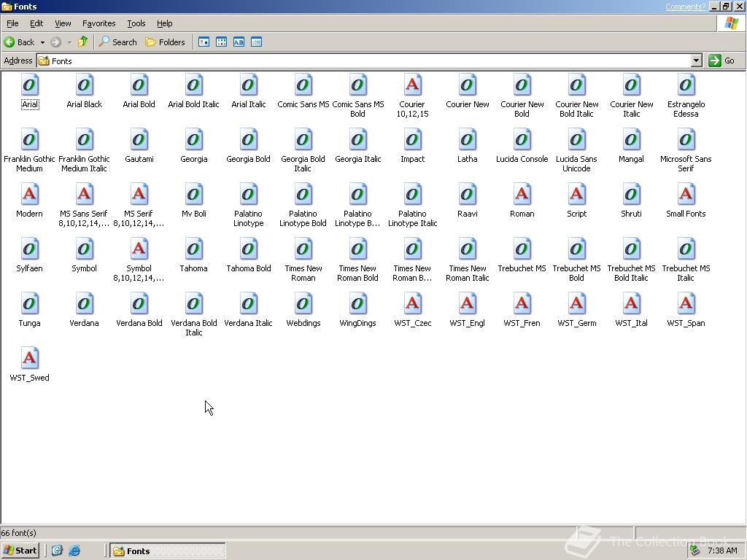
Task: Select the Courier 10,12,15 font icon
Action: coord(413,85)
